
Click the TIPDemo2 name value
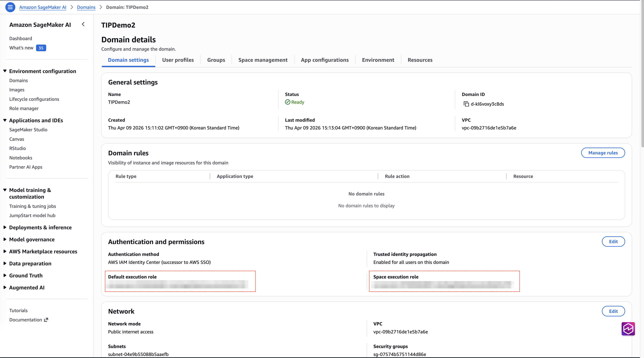(x=119, y=102)
